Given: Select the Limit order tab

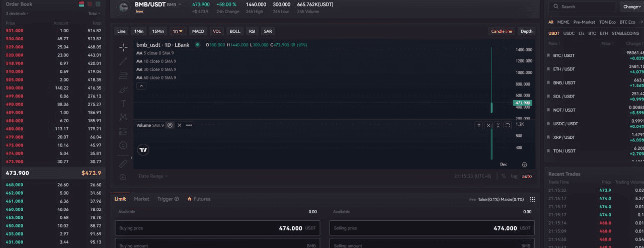Looking at the screenshot, I should pyautogui.click(x=120, y=199).
